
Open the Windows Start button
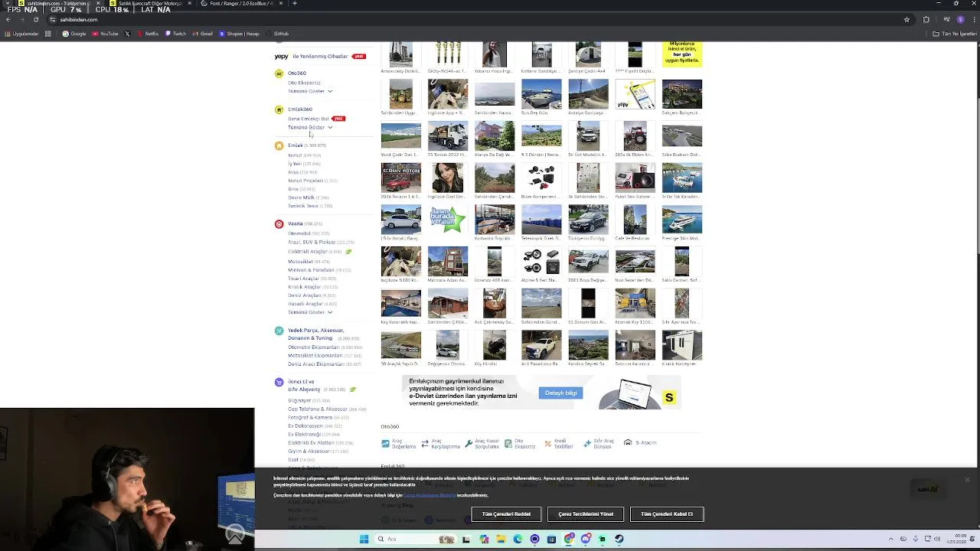[x=364, y=539]
